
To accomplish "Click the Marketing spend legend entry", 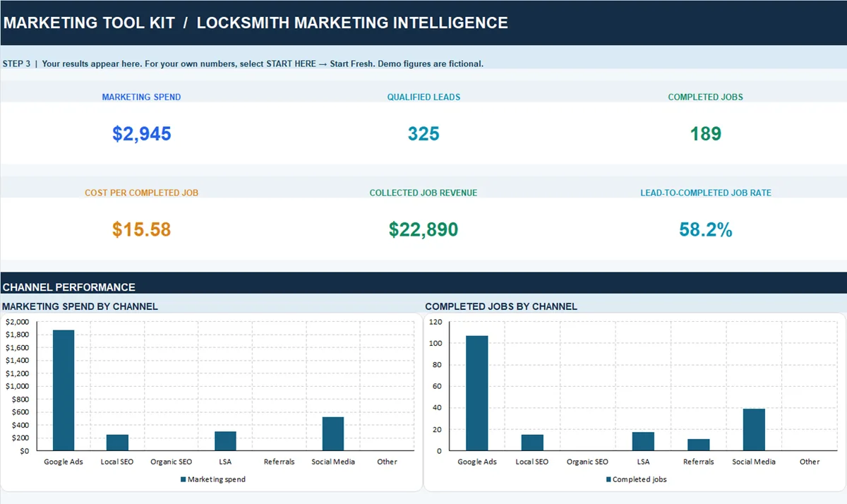I will 212,479.
